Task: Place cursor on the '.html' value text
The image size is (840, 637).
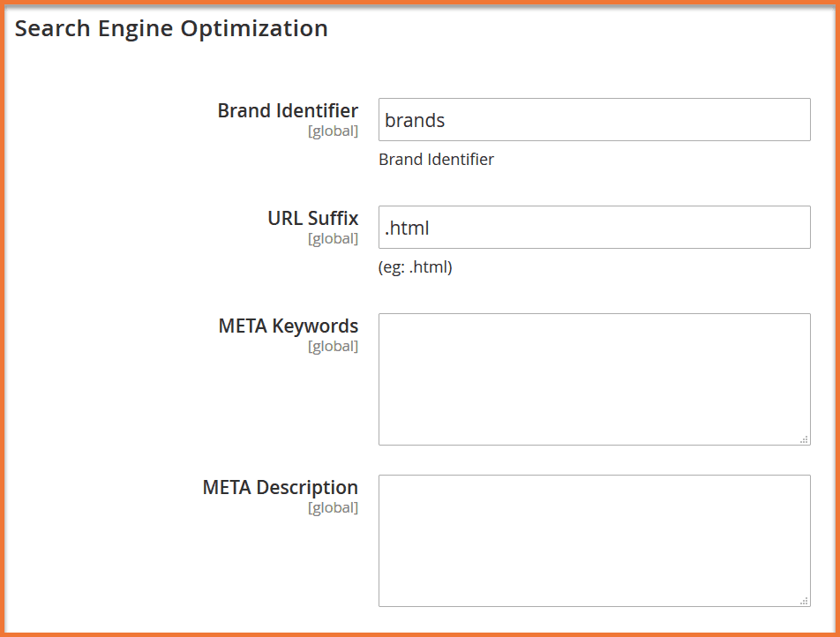Action: tap(408, 229)
